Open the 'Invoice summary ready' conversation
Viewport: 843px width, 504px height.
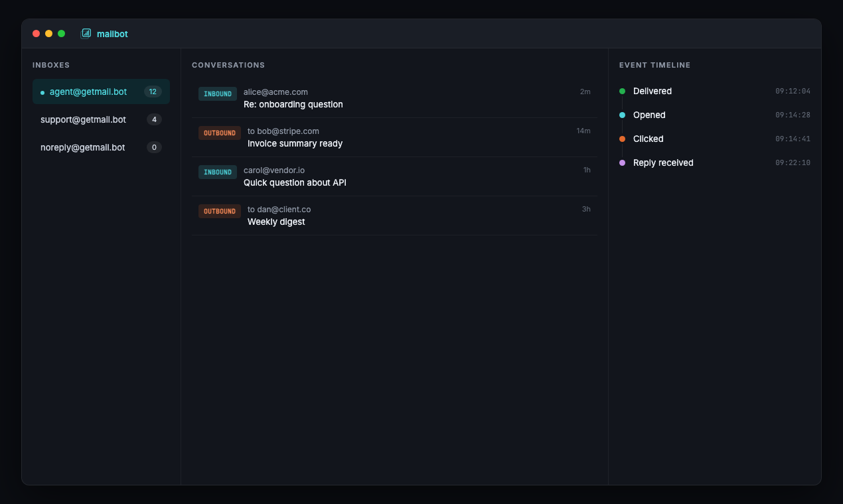(x=295, y=144)
